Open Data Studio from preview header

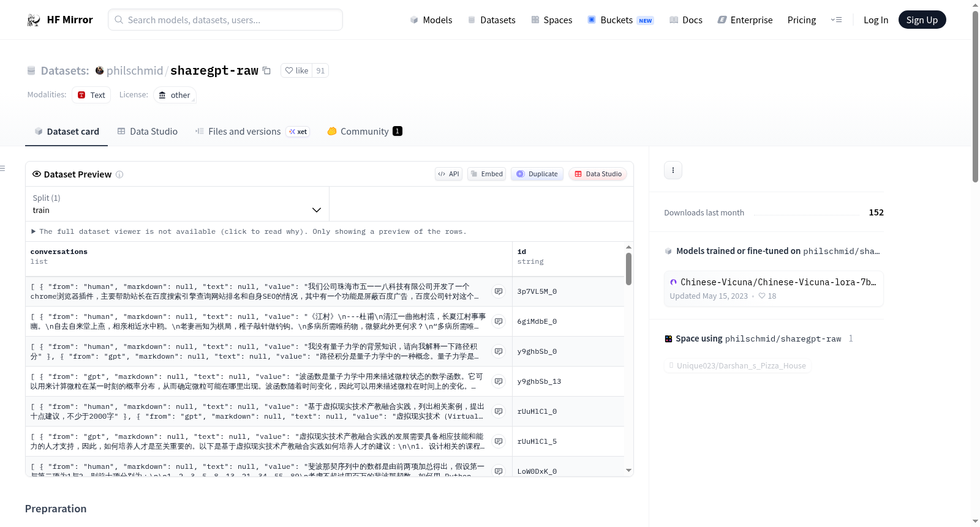tap(598, 174)
